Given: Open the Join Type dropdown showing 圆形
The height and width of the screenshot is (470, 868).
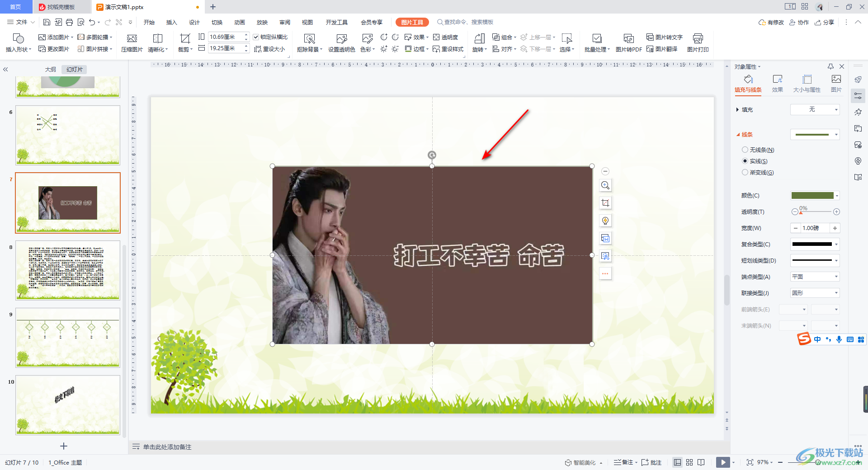Looking at the screenshot, I should click(815, 293).
